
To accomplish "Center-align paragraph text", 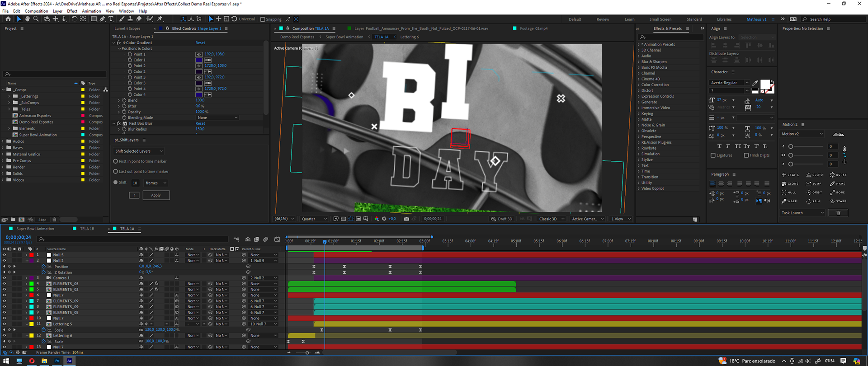I will (721, 184).
